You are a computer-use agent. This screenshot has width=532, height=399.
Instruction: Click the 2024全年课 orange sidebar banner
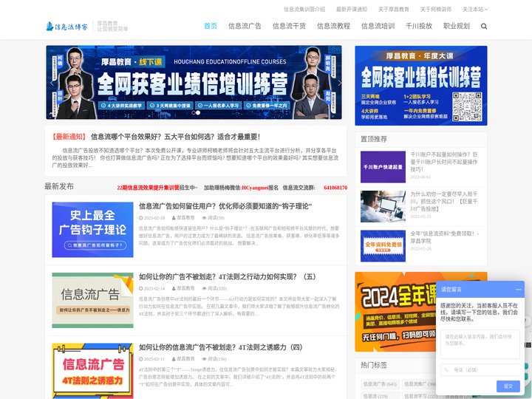[395, 312]
